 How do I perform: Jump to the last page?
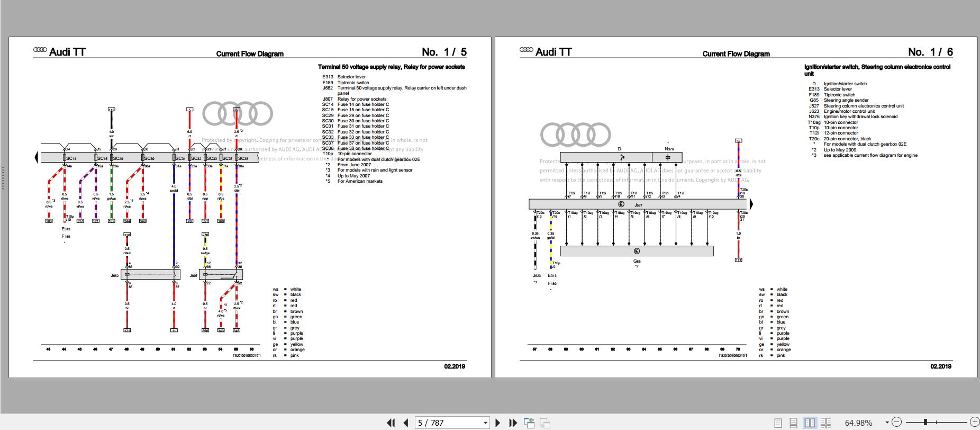[513, 423]
